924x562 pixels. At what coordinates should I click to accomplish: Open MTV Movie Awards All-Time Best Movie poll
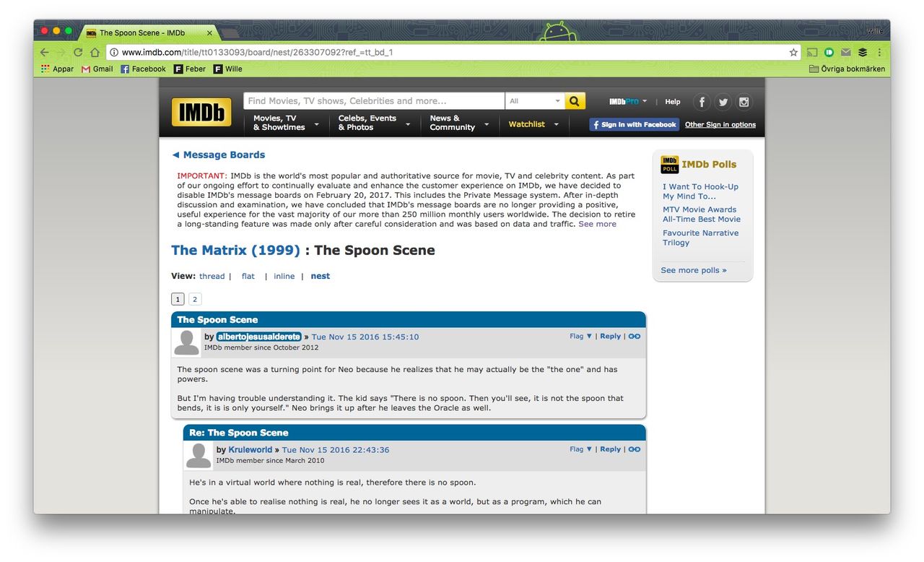point(702,215)
